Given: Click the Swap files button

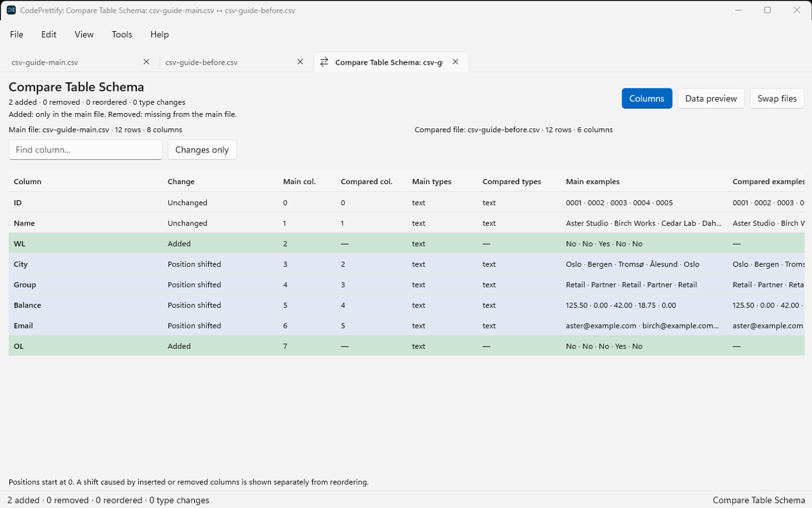Looking at the screenshot, I should pyautogui.click(x=777, y=98).
